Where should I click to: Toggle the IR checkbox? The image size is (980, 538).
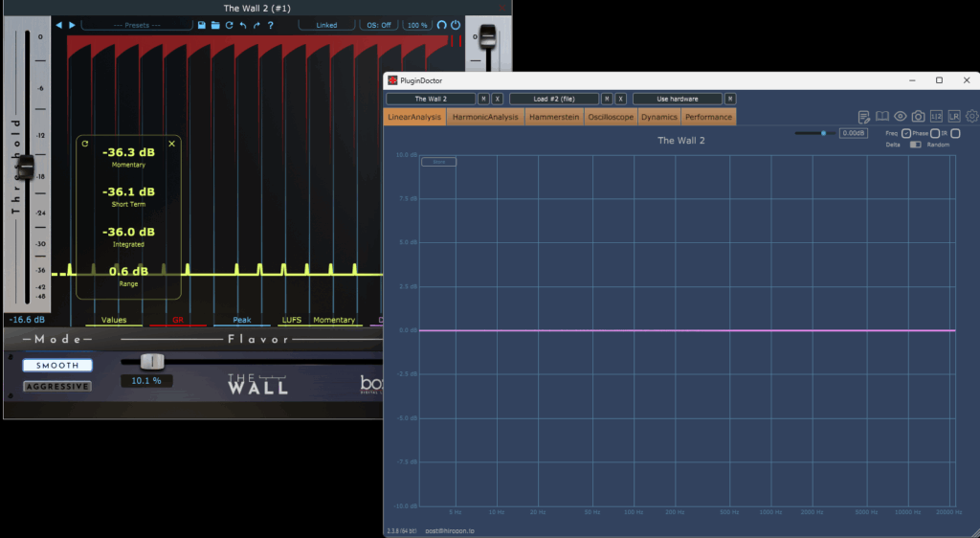(955, 133)
